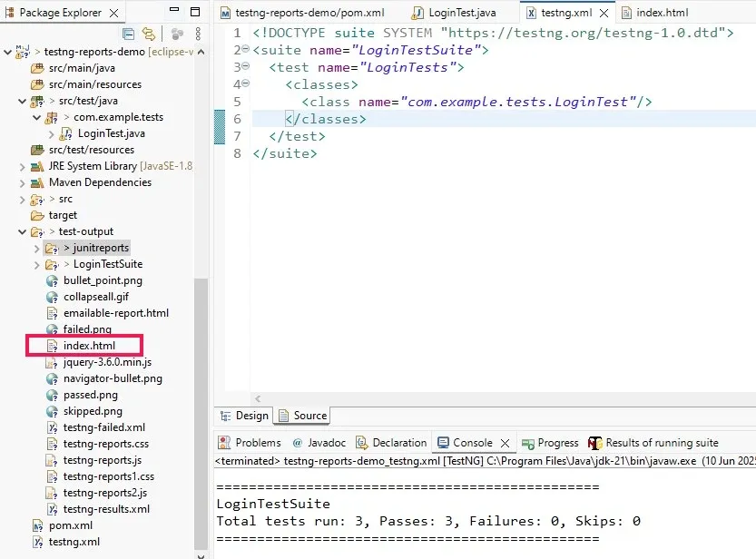Click skipped.png file icon

coord(52,412)
